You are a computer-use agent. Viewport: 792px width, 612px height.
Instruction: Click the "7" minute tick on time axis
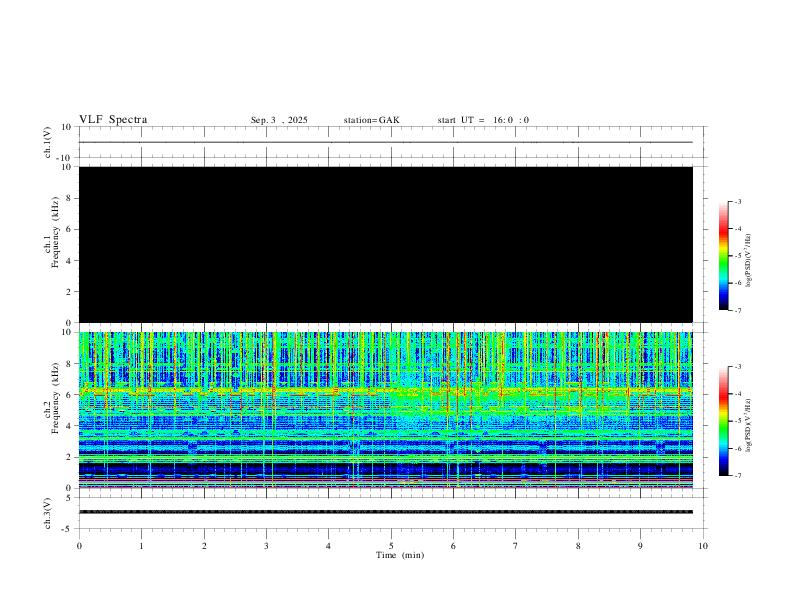click(516, 546)
